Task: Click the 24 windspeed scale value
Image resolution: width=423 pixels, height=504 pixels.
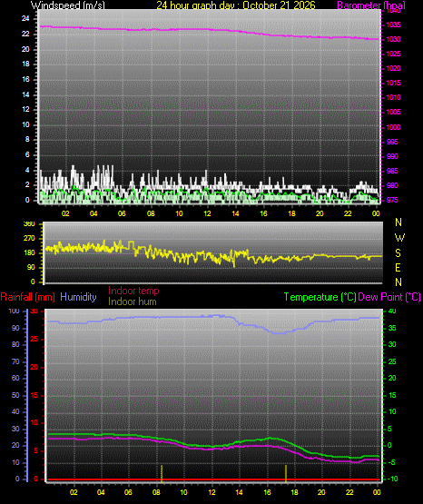Action: pos(25,19)
